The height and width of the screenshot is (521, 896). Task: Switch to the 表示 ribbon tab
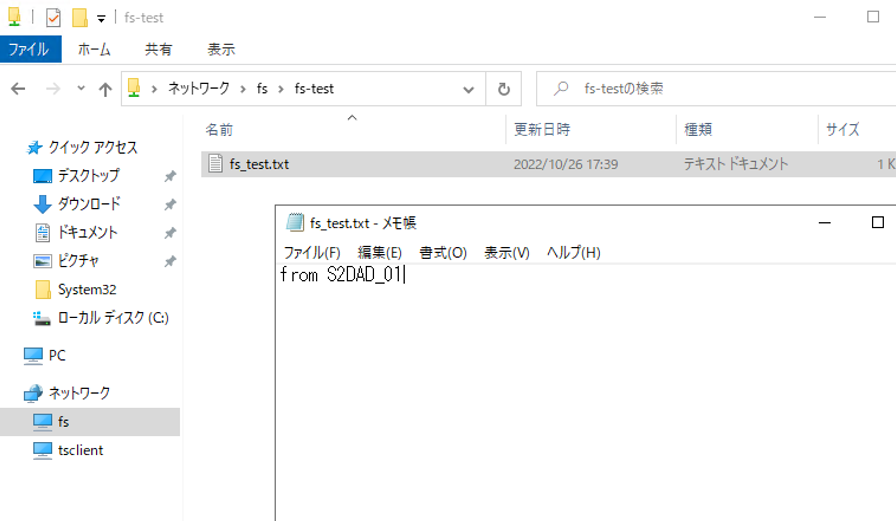[221, 50]
